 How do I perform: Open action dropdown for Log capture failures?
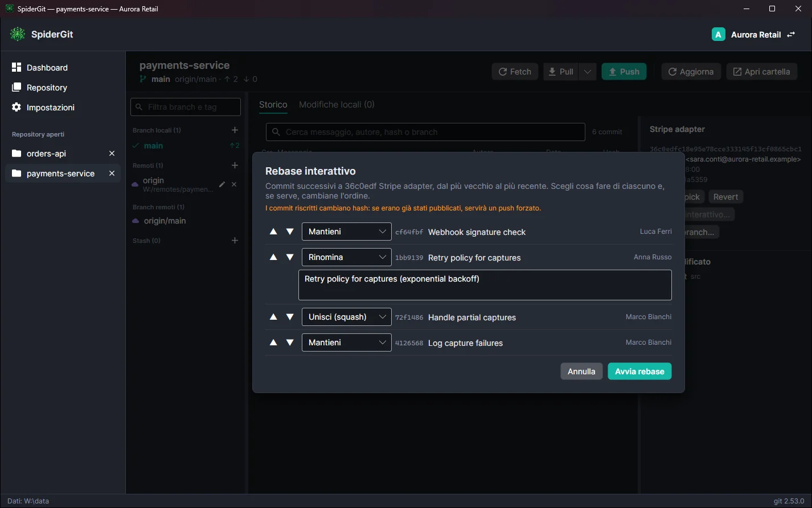click(x=347, y=342)
